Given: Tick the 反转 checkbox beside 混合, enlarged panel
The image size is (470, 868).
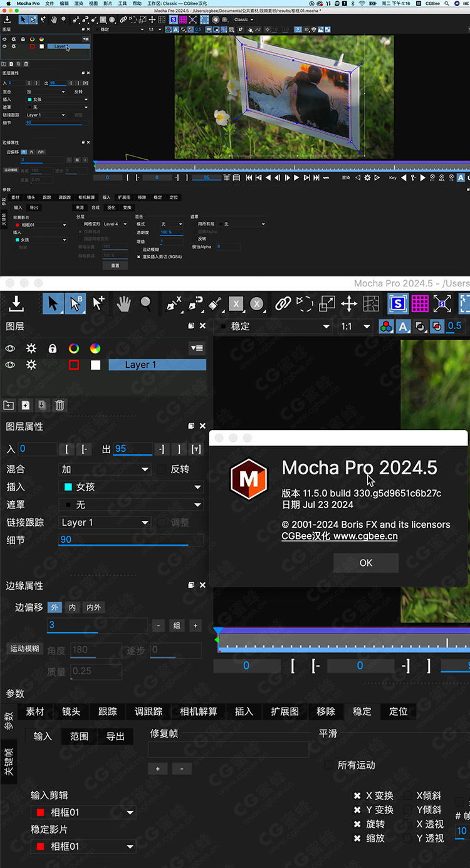Looking at the screenshot, I should click(162, 469).
